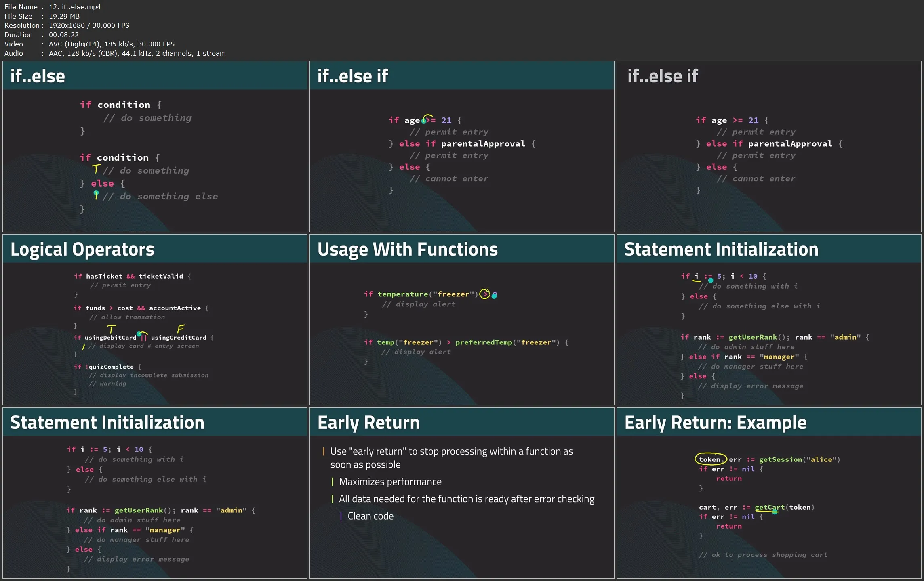Click the Audio AAC stream info line
Screen dimensions: 924x581
point(137,53)
